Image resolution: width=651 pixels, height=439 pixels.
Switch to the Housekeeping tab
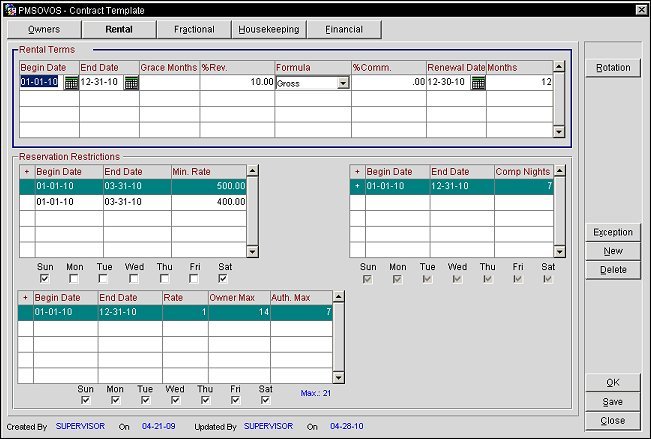(268, 30)
